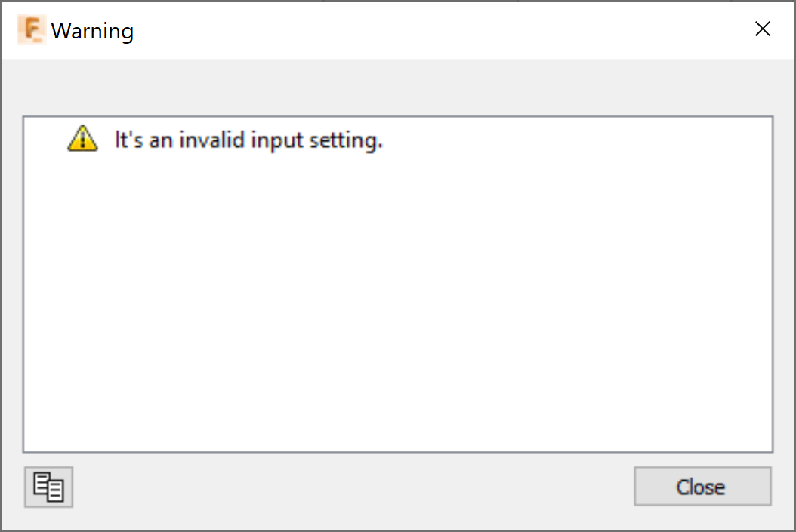Click blank space right of the warning message

[x=574, y=140]
